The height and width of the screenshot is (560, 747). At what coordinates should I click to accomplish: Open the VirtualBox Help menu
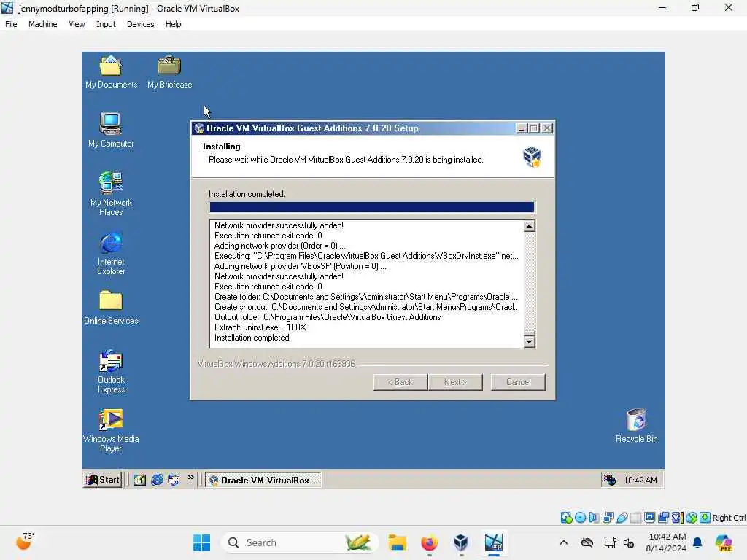tap(173, 24)
